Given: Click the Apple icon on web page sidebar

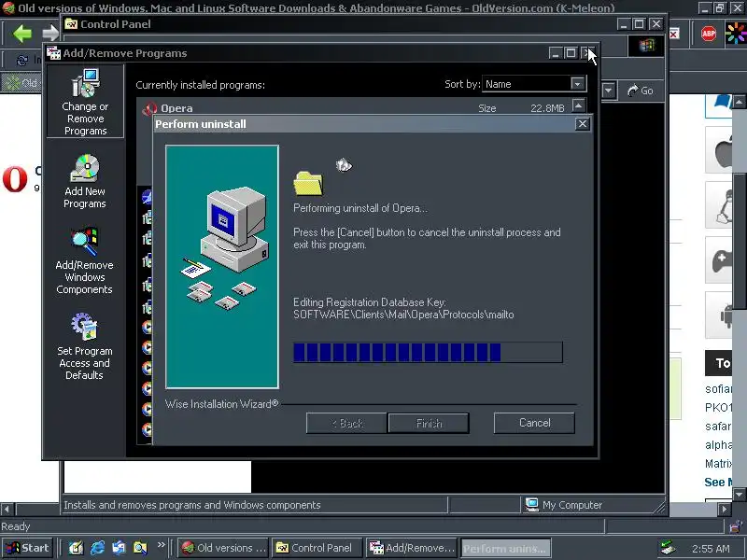Looking at the screenshot, I should click(720, 151).
